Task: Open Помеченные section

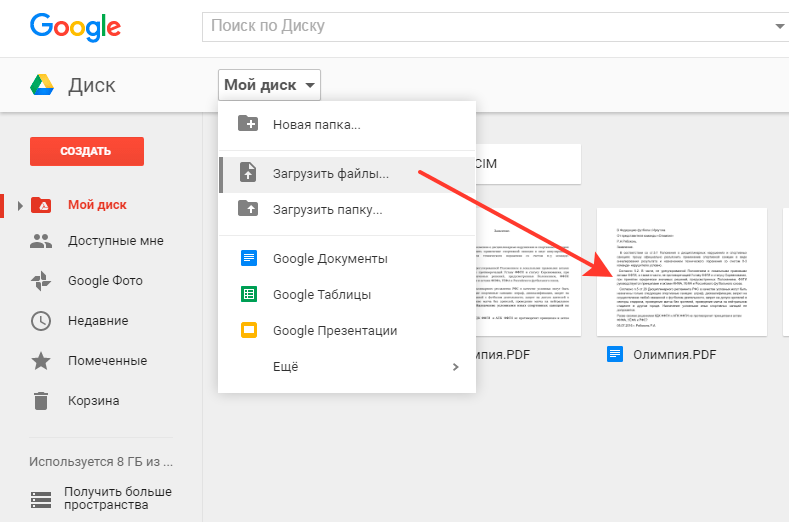Action: [108, 361]
